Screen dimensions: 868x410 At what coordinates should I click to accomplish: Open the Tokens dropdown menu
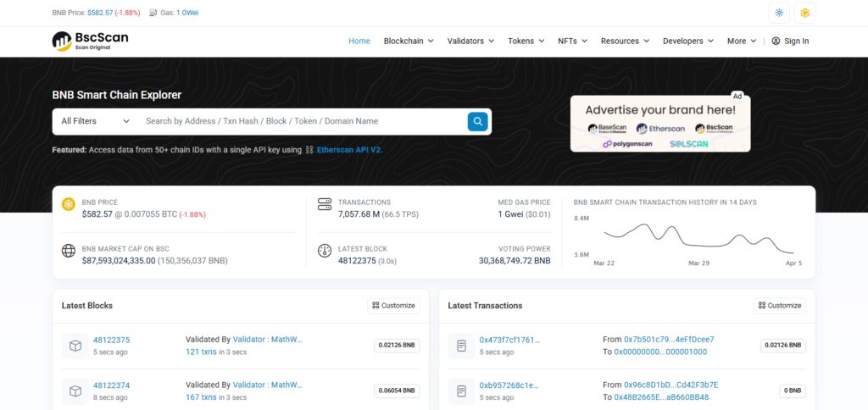pos(526,41)
